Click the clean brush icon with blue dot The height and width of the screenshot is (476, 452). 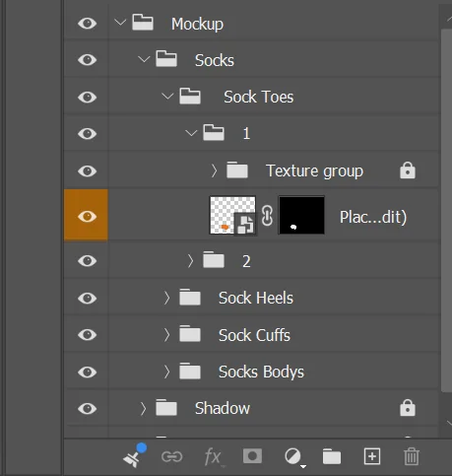point(135,455)
